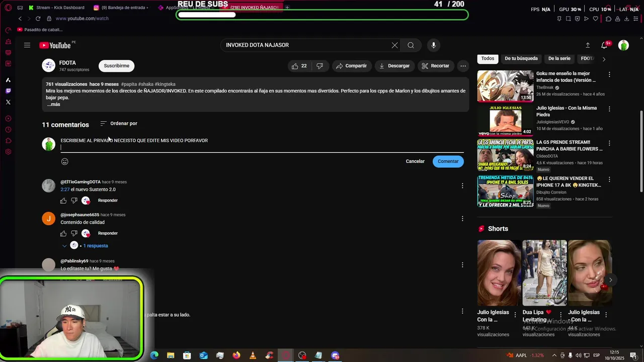Go back with browser back arrow
The image size is (644, 362).
20,19
